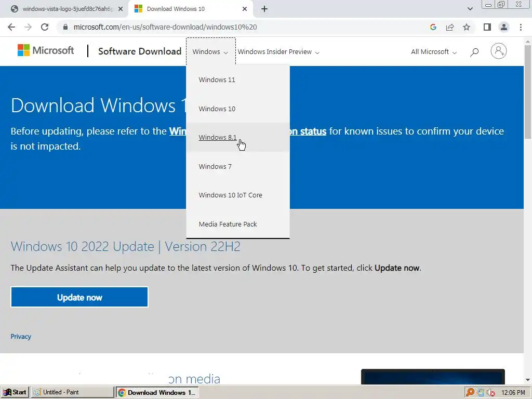Click Windows 10 2022 Update heading text
This screenshot has height=399, width=532.
(x=126, y=246)
